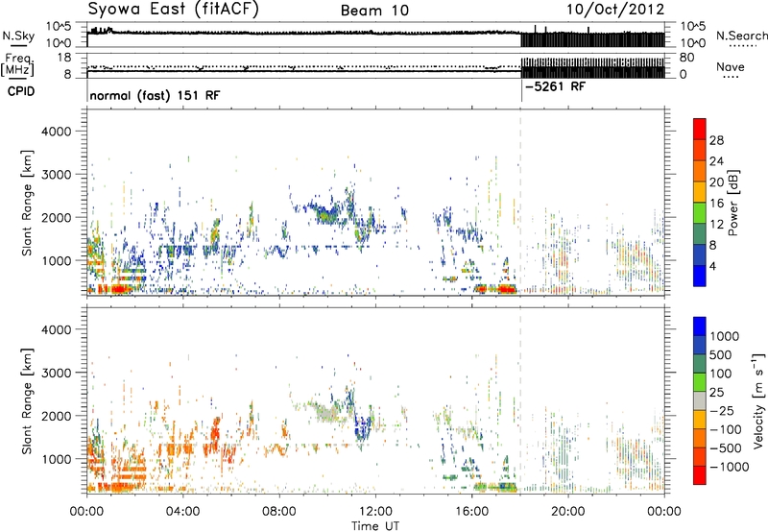
Task: Click the '08:00' time tick label
Action: click(279, 512)
